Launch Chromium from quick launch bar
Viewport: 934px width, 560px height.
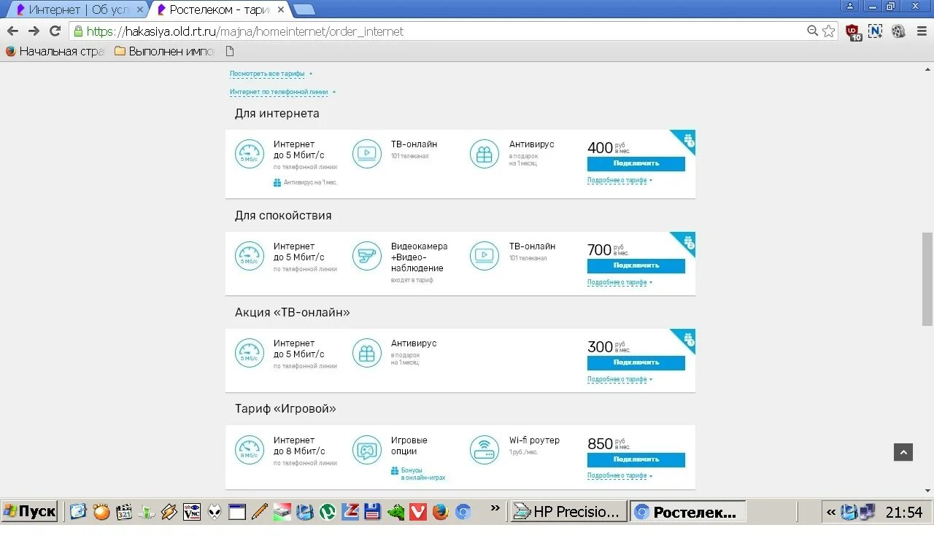click(x=463, y=512)
